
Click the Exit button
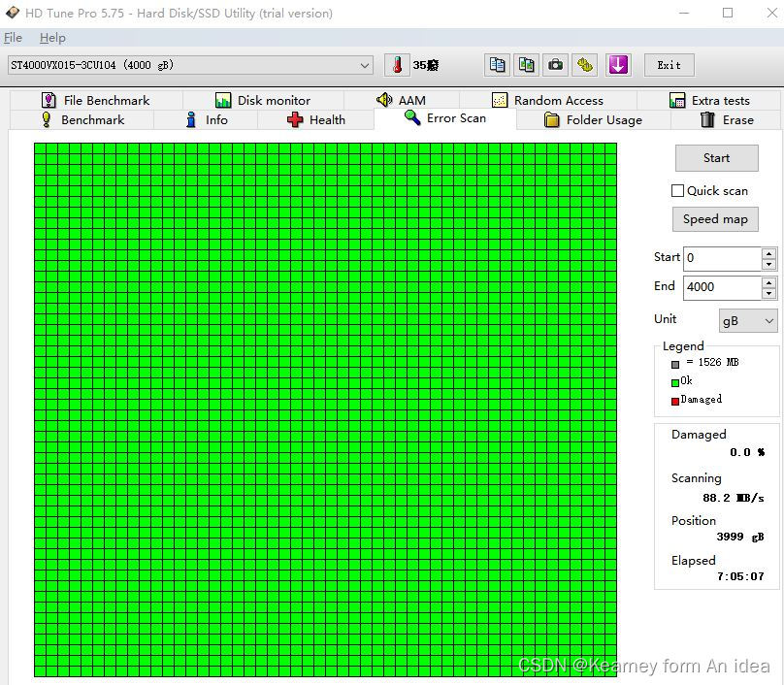point(669,65)
